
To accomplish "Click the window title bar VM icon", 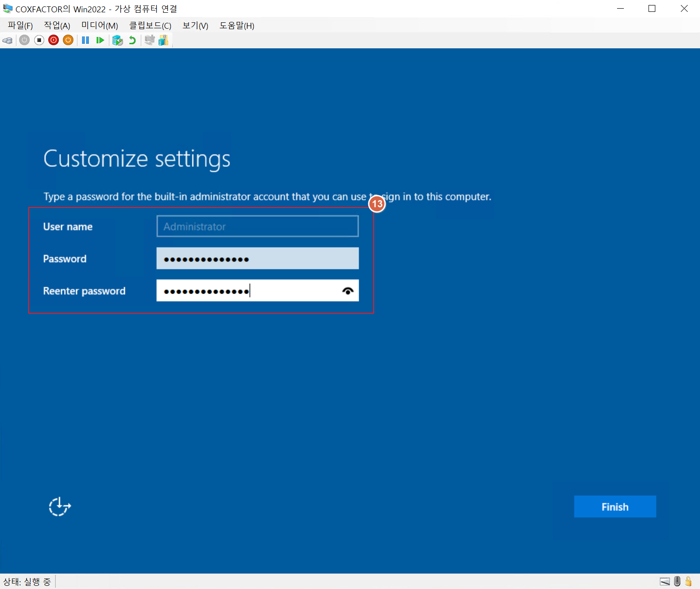I will click(x=8, y=9).
